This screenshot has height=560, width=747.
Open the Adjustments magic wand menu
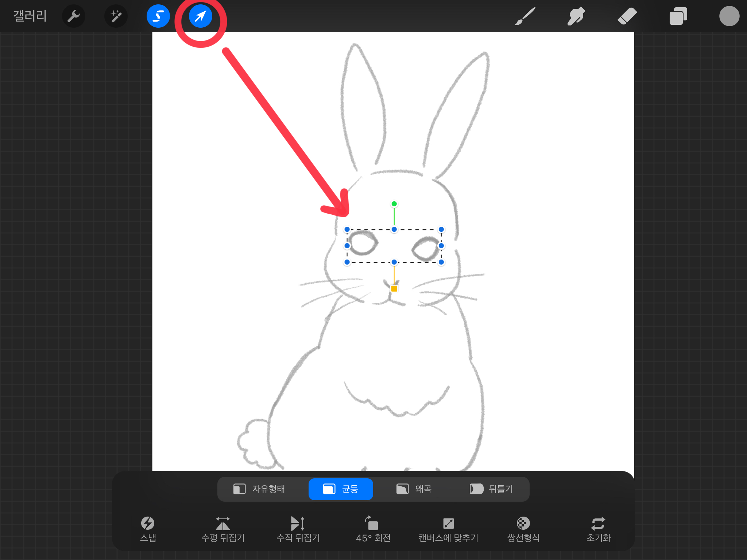click(116, 16)
